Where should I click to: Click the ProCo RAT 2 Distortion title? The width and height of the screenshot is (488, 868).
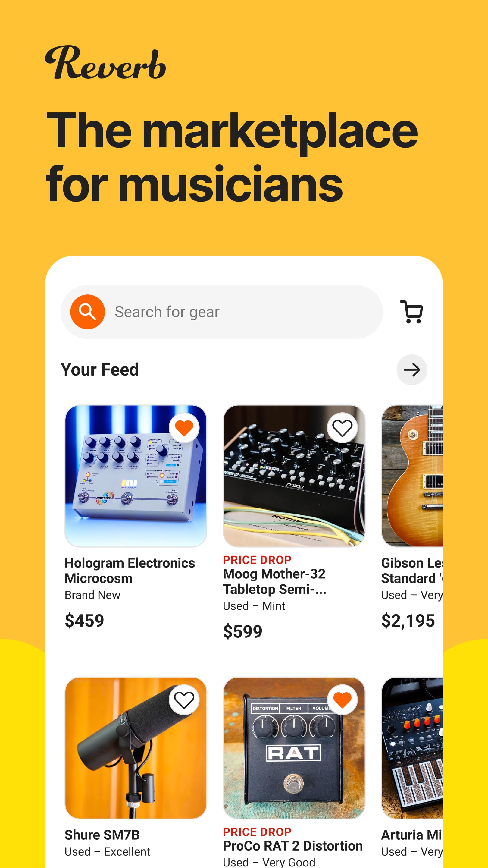tap(293, 846)
